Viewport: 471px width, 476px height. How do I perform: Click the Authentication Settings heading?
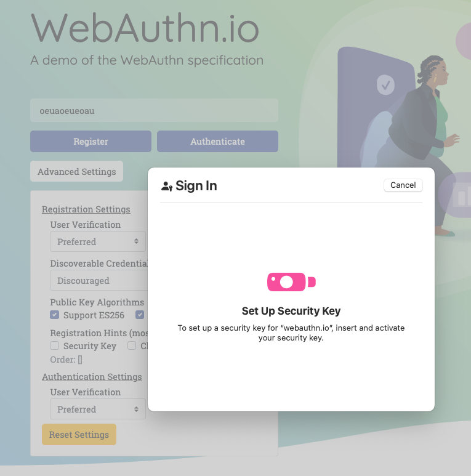(92, 377)
